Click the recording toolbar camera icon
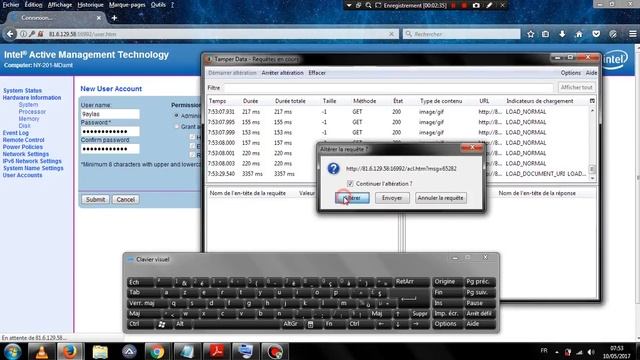The height and width of the screenshot is (360, 640). pos(476,5)
